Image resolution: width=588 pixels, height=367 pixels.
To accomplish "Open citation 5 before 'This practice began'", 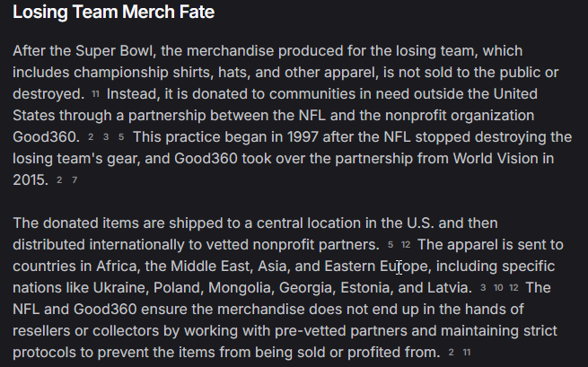I will tap(121, 137).
